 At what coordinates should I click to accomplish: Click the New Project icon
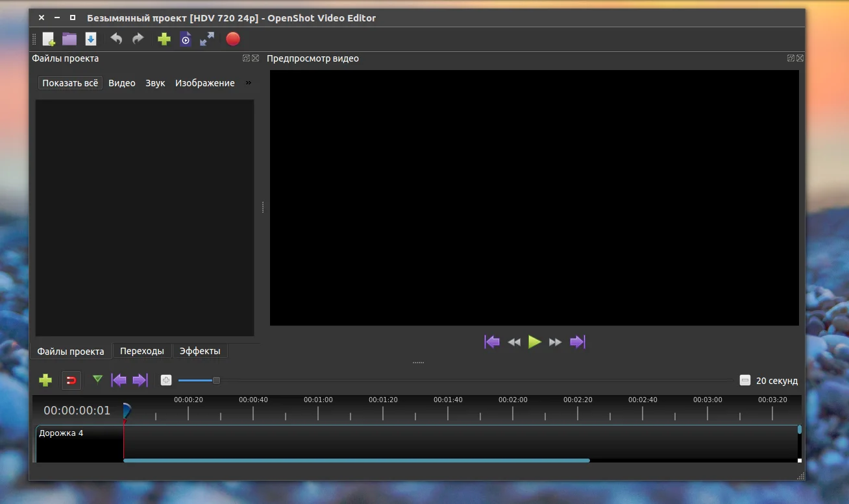49,39
